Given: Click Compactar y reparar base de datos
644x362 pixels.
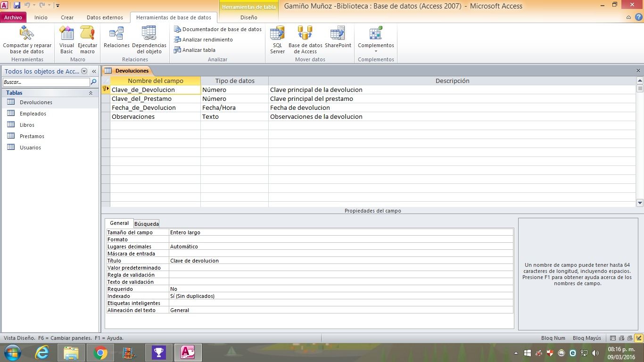Looking at the screenshot, I should [27, 40].
